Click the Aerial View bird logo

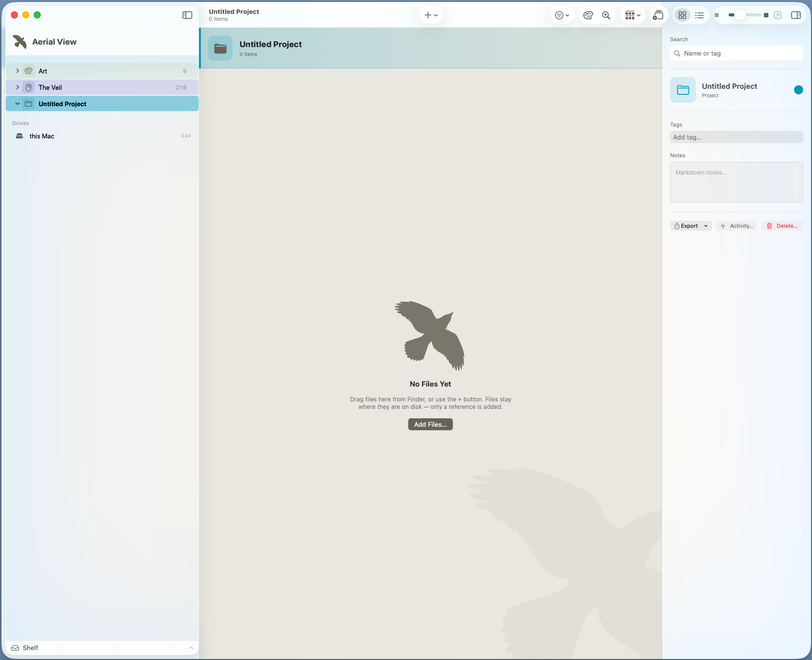point(20,42)
